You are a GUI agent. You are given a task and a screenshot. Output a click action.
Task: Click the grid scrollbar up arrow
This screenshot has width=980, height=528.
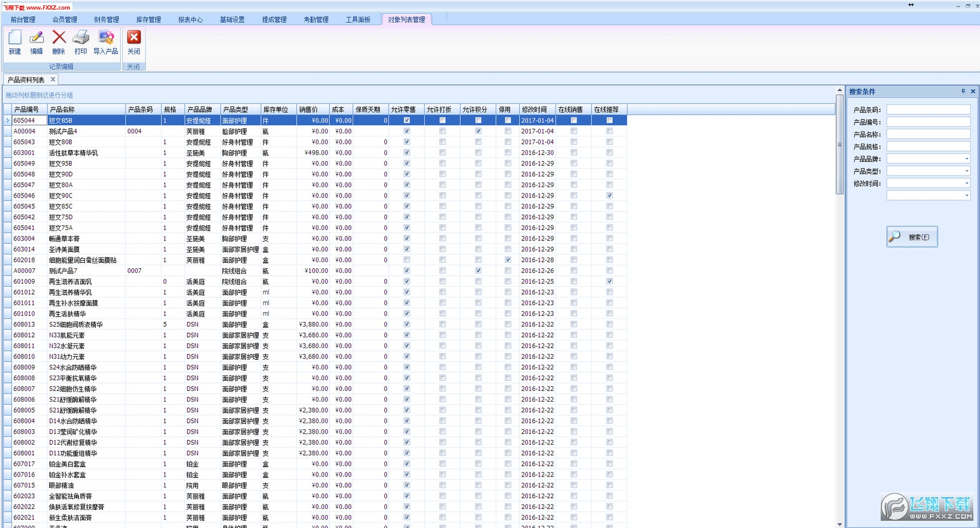(839, 90)
